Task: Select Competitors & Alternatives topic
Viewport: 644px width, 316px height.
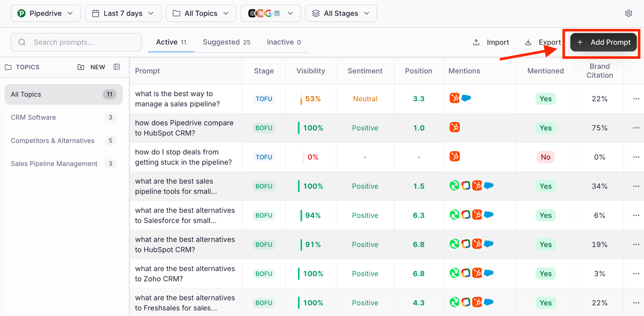Action: pyautogui.click(x=64, y=141)
